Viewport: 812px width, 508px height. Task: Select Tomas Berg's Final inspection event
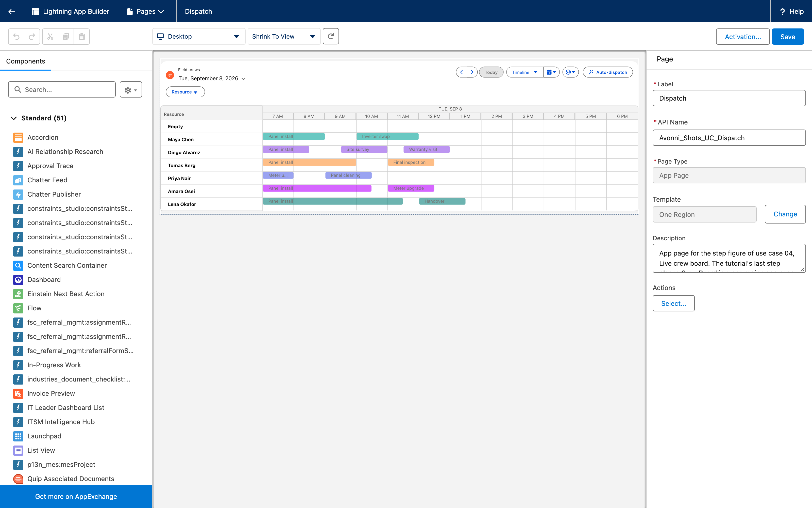coord(411,162)
